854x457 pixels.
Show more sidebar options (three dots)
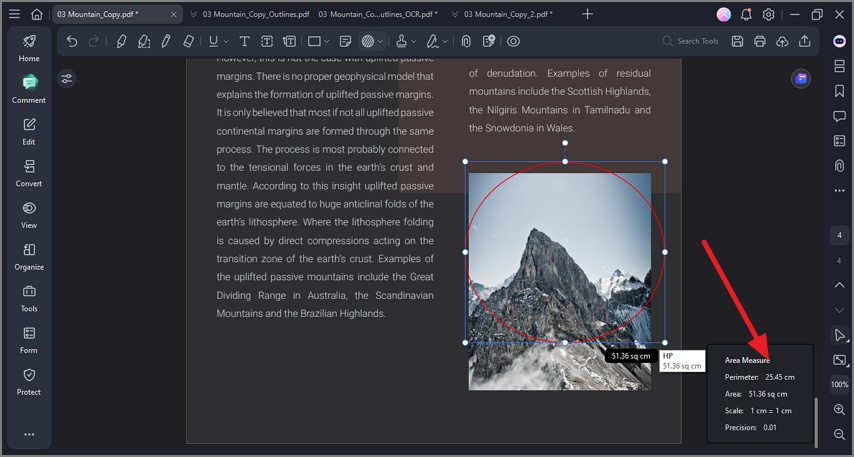click(29, 434)
